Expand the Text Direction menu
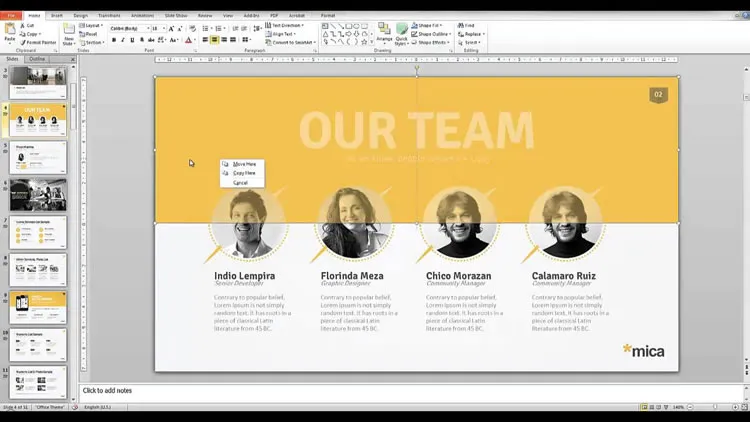Viewport: 750px width, 422px height. click(285, 25)
